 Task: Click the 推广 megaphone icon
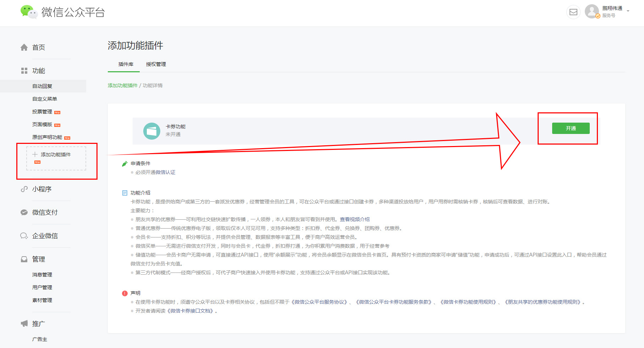[x=24, y=324]
